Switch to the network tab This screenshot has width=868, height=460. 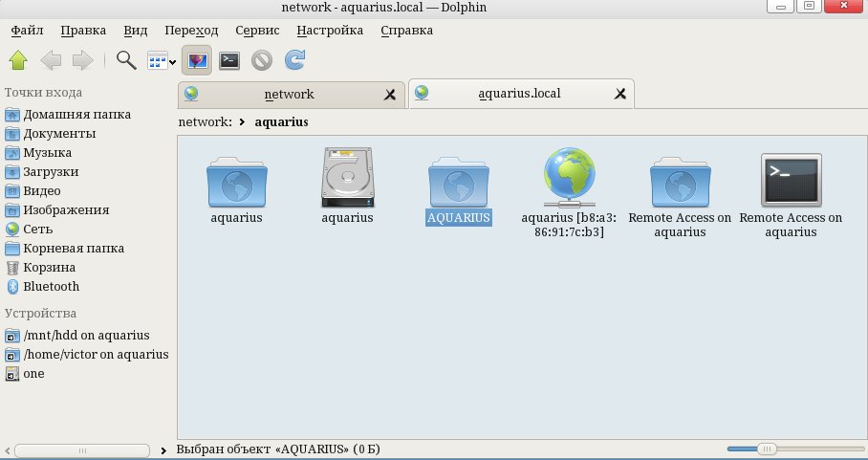pos(292,95)
